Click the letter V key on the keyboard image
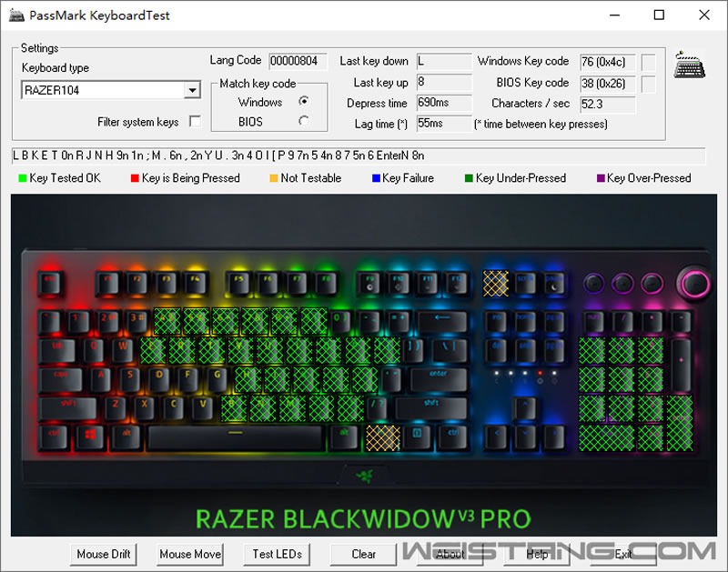Screen dimensions: 728x572 tap(203, 408)
